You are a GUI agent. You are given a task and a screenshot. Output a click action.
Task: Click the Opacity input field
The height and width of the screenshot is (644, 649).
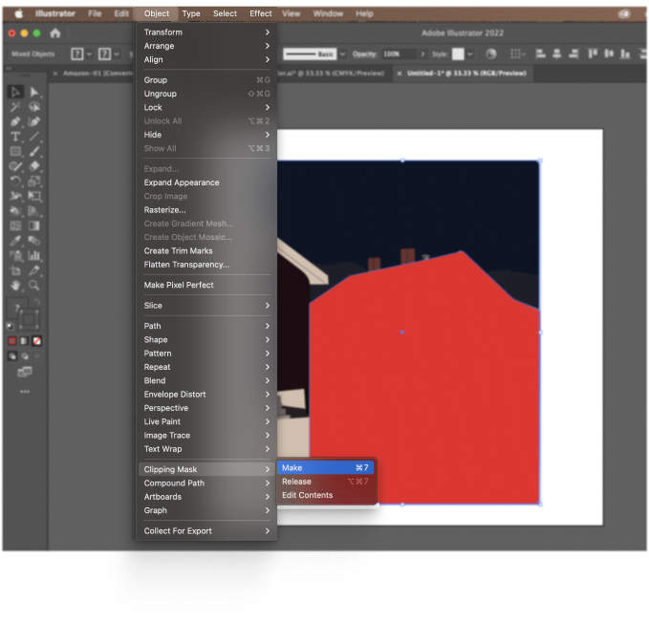pyautogui.click(x=399, y=54)
